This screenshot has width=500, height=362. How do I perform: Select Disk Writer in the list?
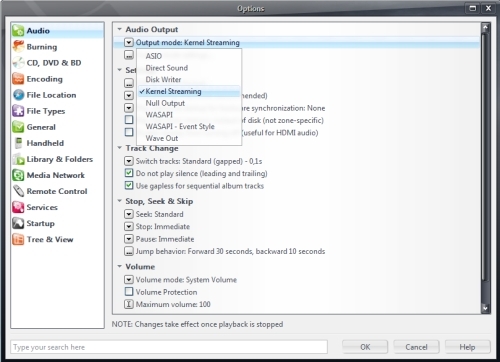pos(189,80)
